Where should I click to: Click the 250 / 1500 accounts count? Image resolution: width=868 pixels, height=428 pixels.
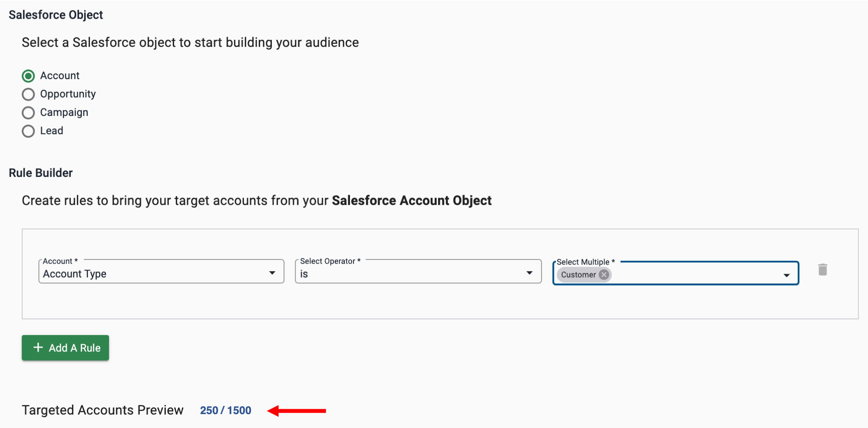coord(225,411)
